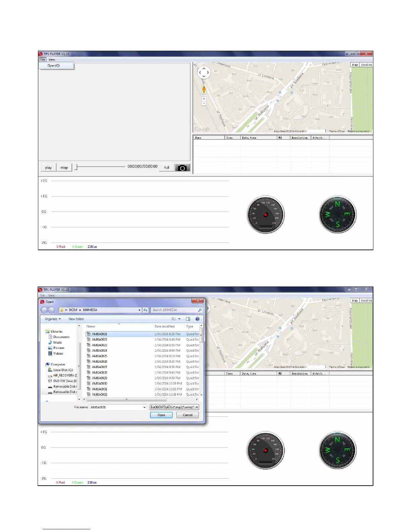Open help in the Open dialog
The height and width of the screenshot is (532, 411).
197,319
